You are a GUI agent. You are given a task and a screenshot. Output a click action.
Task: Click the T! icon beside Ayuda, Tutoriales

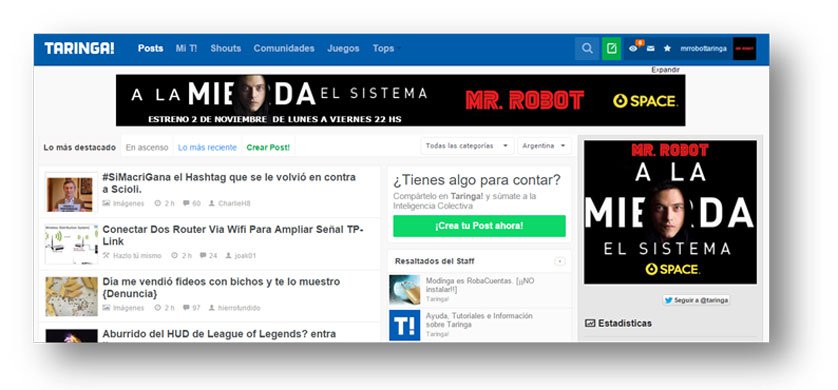coord(405,325)
